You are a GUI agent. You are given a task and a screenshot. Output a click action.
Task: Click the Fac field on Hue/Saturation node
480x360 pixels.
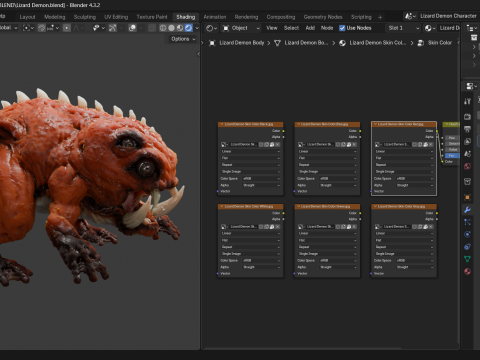452,156
